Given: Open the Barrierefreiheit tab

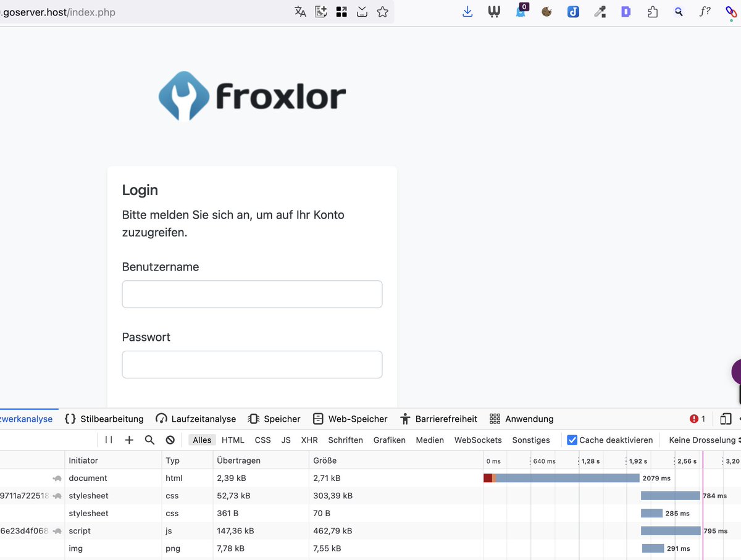Looking at the screenshot, I should pyautogui.click(x=438, y=419).
